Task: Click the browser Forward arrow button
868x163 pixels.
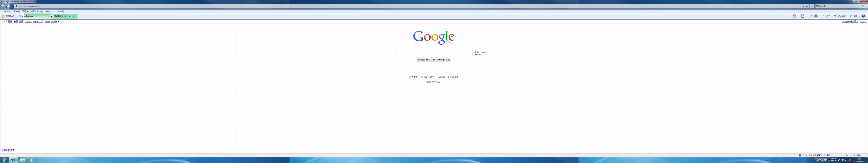Action: 8,6
